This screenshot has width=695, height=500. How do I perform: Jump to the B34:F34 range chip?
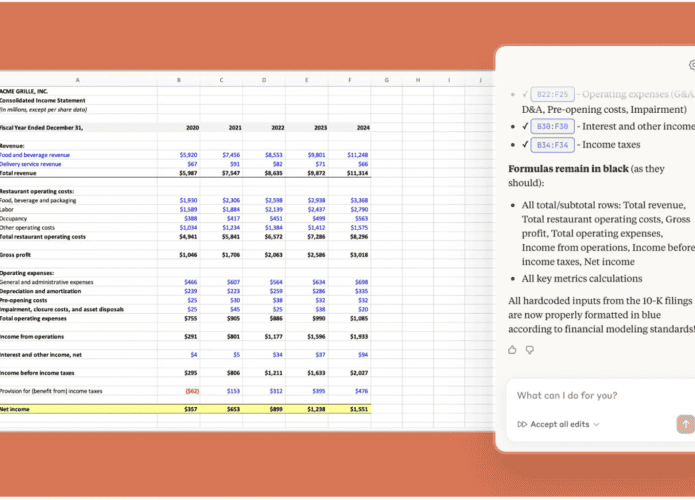click(x=554, y=144)
